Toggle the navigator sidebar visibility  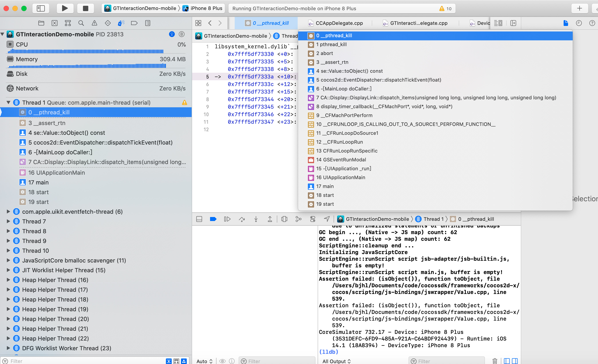pos(41,8)
